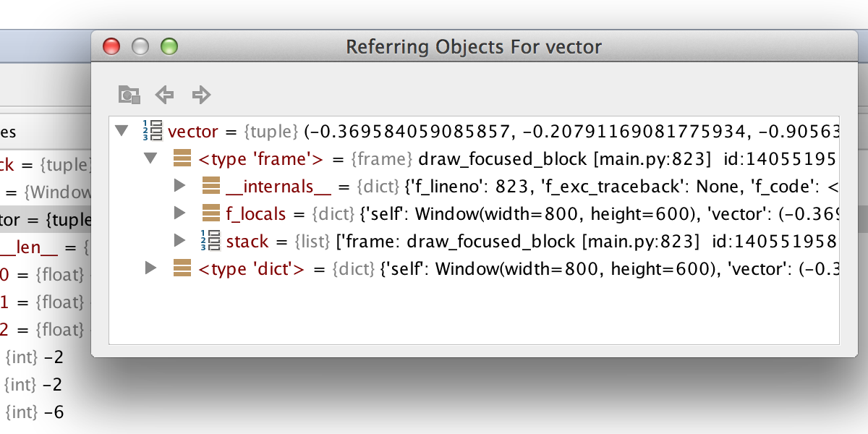868x434 pixels.
Task: Click the snapshot folder icon in toolbar
Action: click(x=129, y=94)
